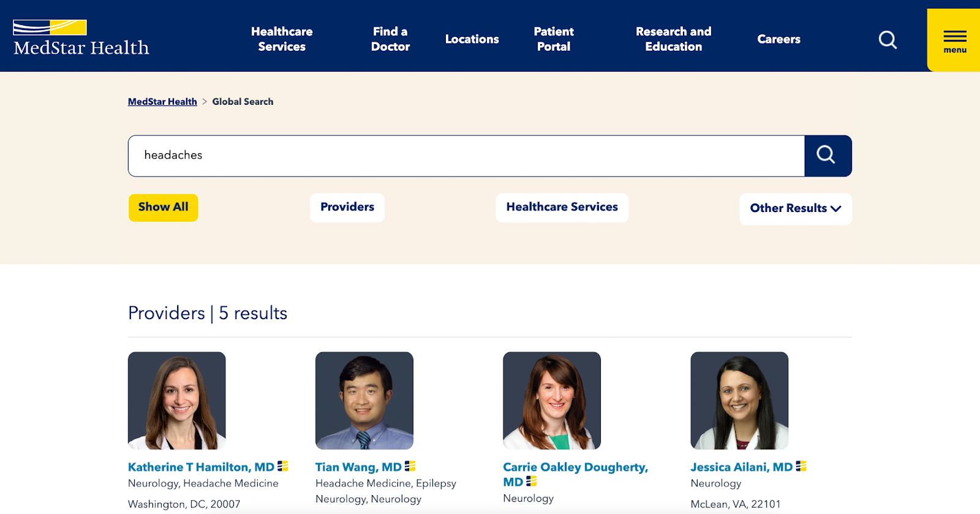Screen dimensions: 980x514
Task: Click Jessica Ailani's photo
Action: click(739, 401)
